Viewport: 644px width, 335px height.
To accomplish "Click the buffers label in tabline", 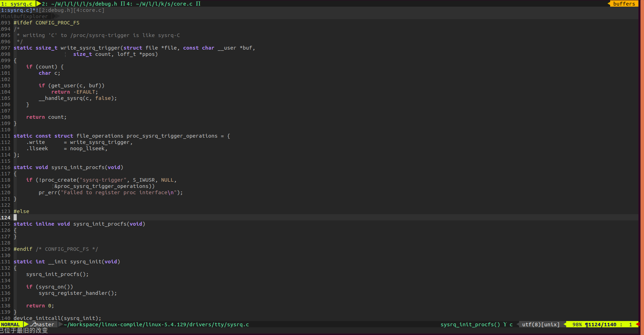I will 624,3.
